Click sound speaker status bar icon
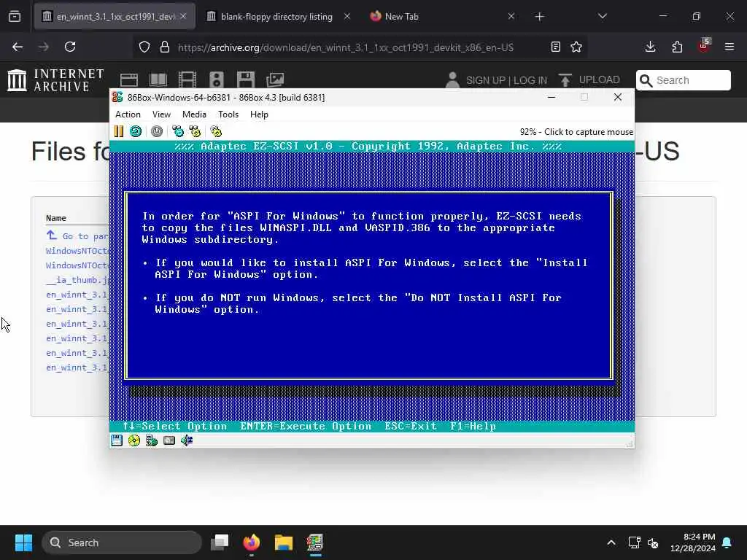Image resolution: width=747 pixels, height=560 pixels. 187,440
